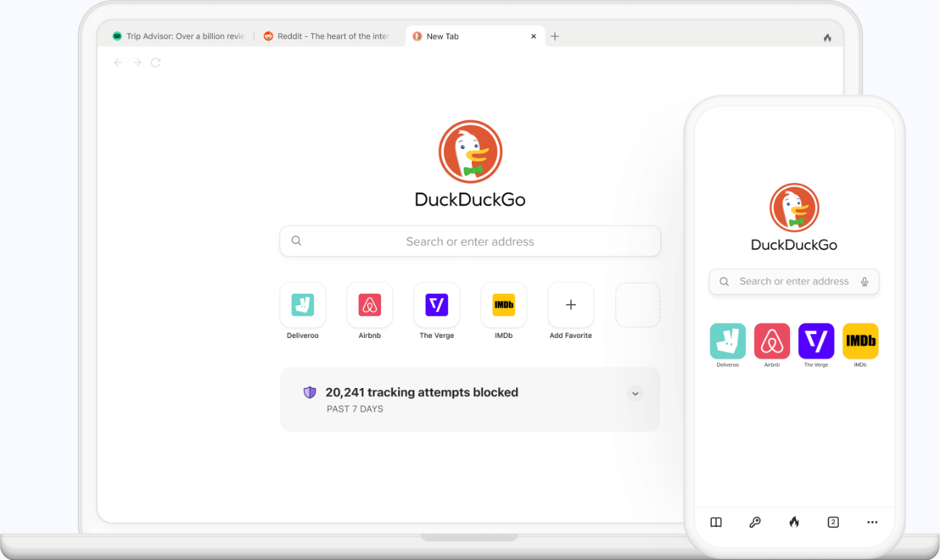Open IMDb favorite on phone

(x=861, y=341)
